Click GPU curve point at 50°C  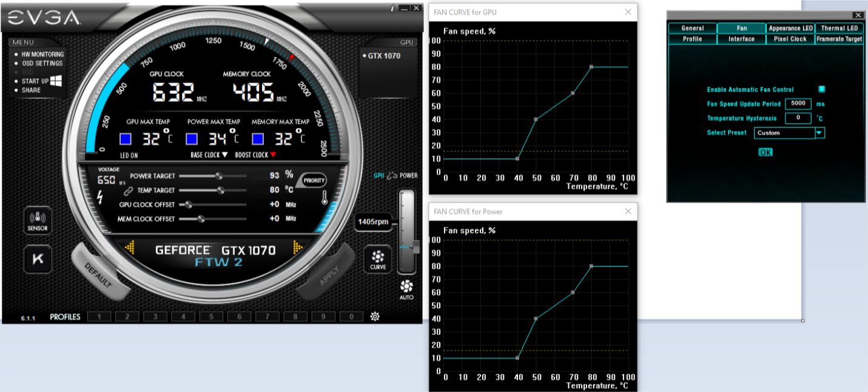tap(536, 119)
